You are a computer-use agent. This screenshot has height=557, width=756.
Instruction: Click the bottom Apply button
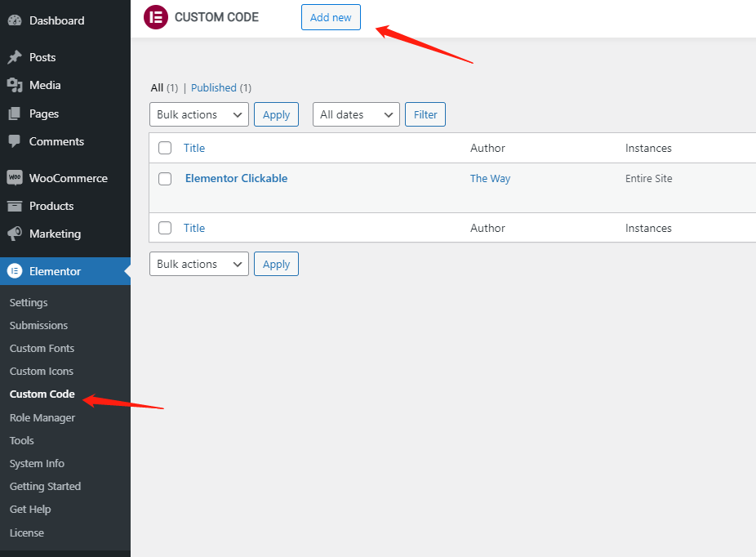(276, 264)
